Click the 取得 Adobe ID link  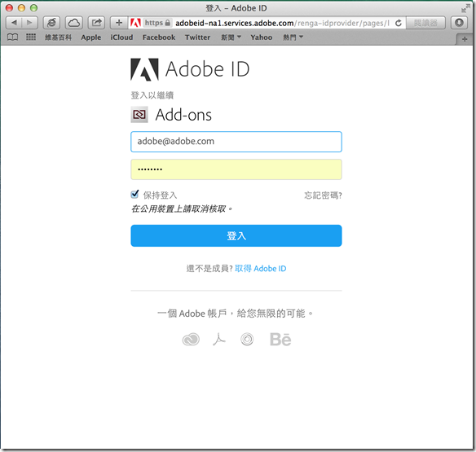click(x=261, y=269)
